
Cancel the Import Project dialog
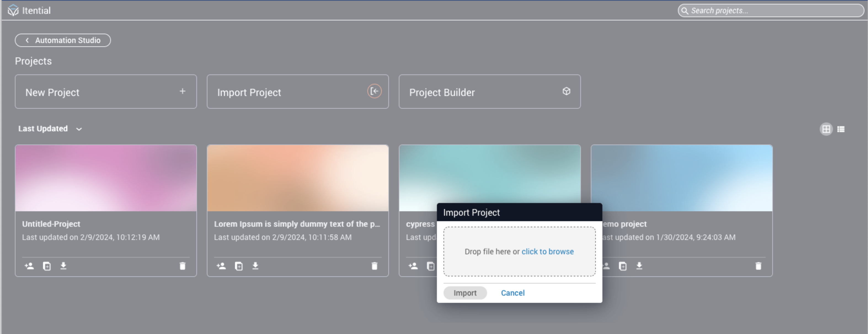(x=512, y=293)
